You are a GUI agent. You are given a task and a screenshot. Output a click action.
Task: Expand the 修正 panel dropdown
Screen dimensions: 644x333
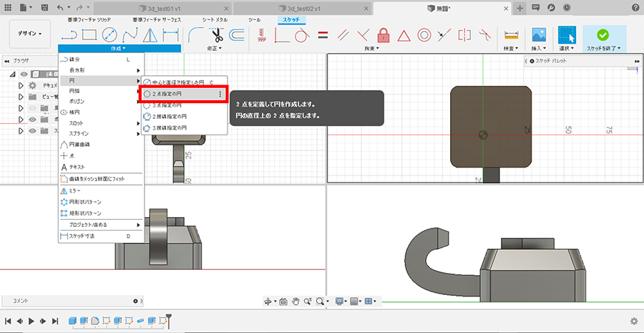214,49
